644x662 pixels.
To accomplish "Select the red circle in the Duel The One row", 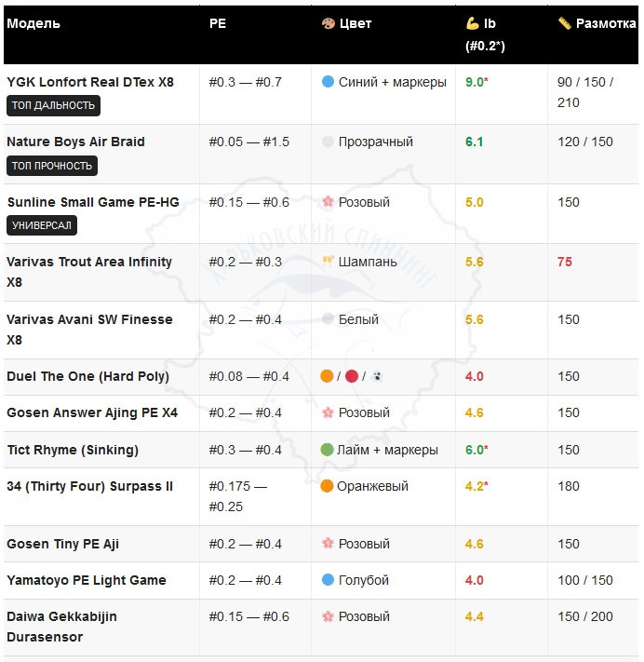I will click(352, 376).
